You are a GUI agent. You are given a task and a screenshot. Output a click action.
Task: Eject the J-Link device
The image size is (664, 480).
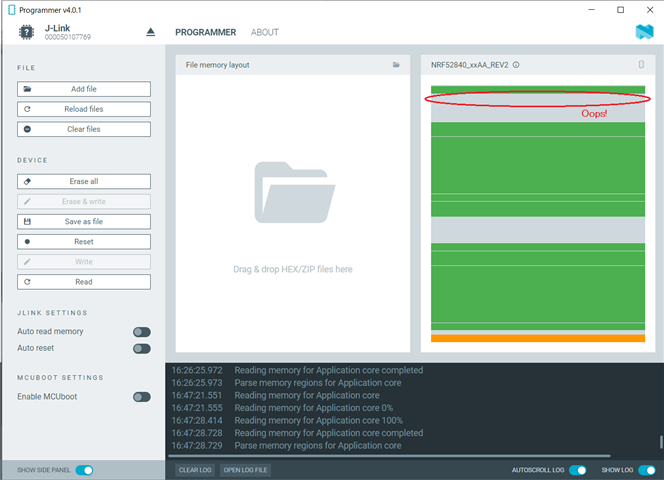point(150,32)
